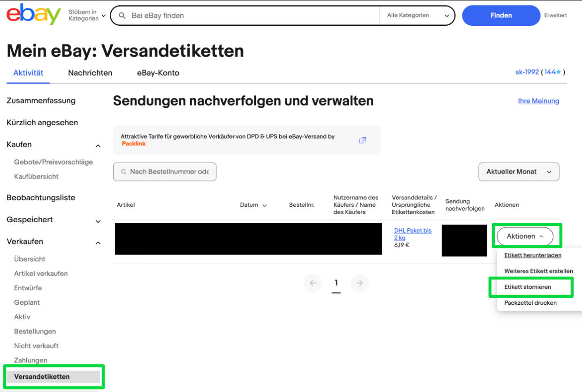
Task: Open Kürzlich angesehen in sidebar
Action: pyautogui.click(x=42, y=122)
